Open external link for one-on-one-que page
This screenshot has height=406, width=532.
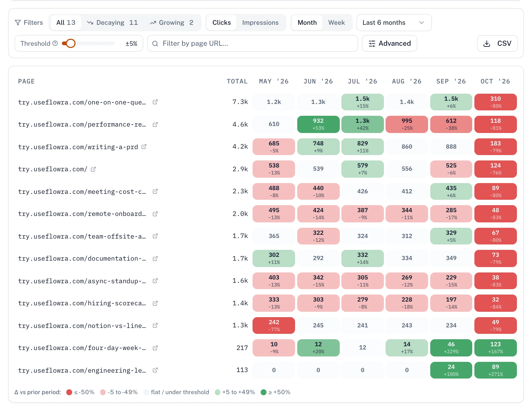click(155, 102)
